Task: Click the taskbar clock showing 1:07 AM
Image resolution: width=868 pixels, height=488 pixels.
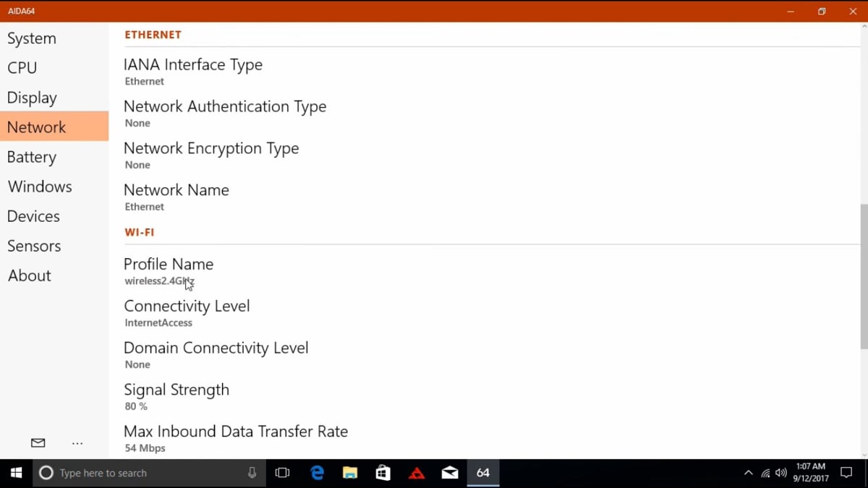Action: coord(810,473)
